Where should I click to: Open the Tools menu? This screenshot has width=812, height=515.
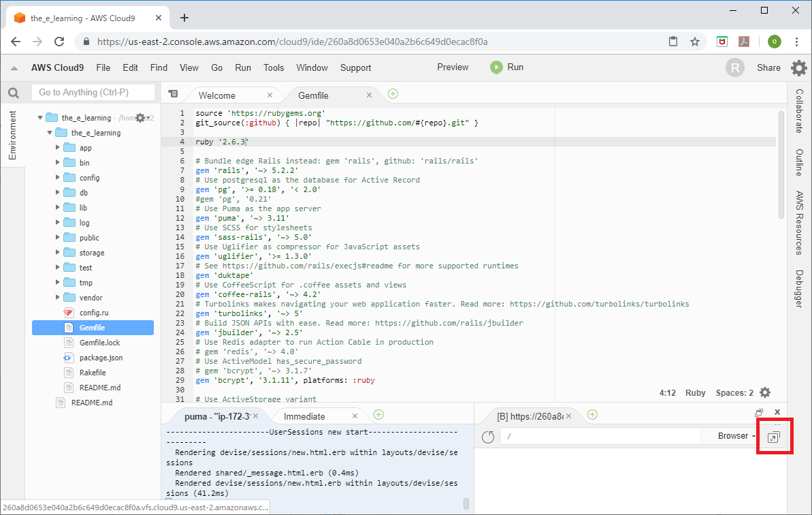pos(274,68)
